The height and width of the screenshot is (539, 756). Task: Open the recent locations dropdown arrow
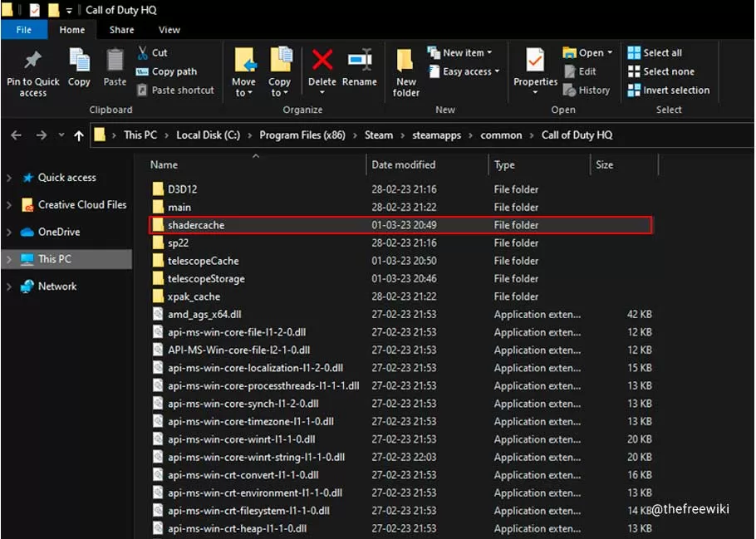tap(61, 135)
